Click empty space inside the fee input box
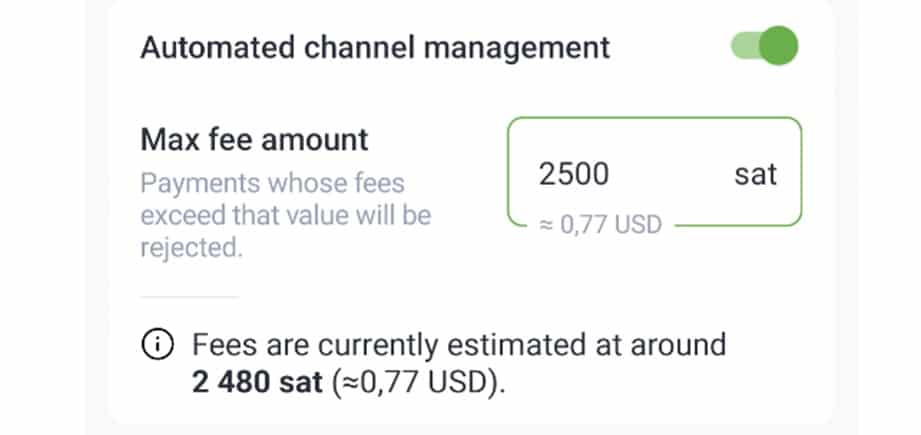This screenshot has height=435, width=921. coord(670,174)
